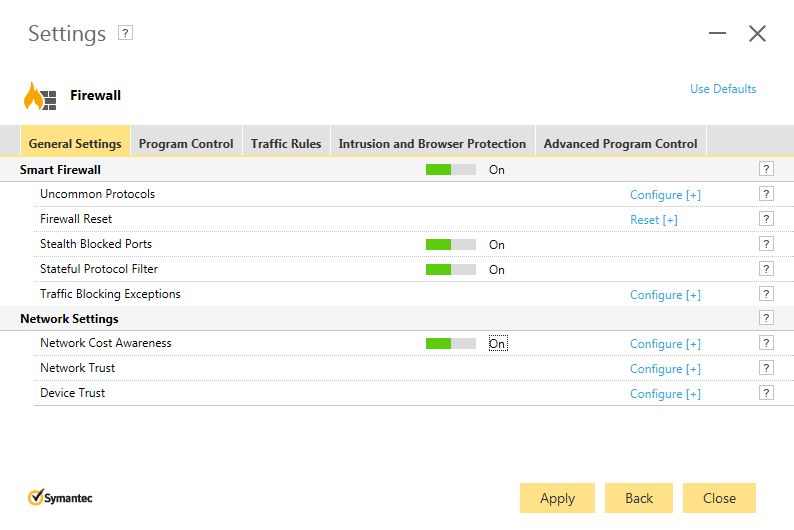794x530 pixels.
Task: Click the Firewall Reset label
Action: (76, 219)
